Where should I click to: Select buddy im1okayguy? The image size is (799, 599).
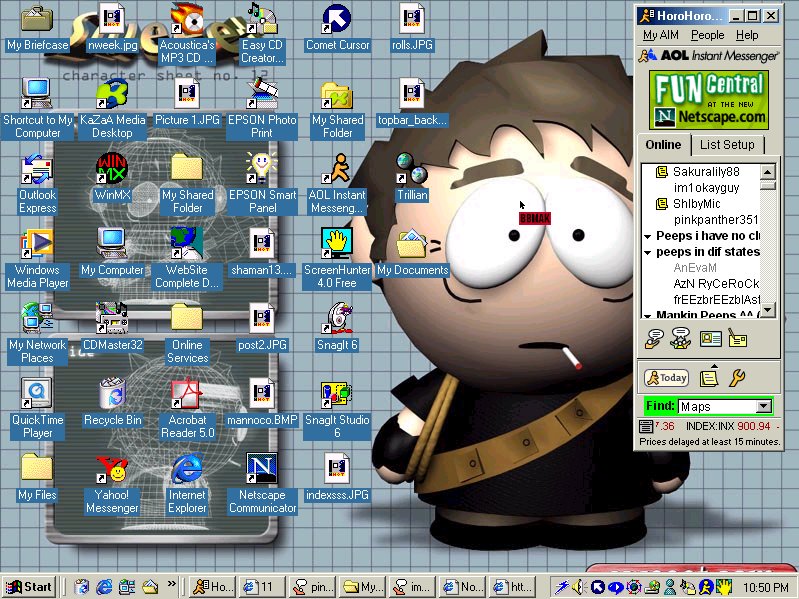pyautogui.click(x=706, y=188)
